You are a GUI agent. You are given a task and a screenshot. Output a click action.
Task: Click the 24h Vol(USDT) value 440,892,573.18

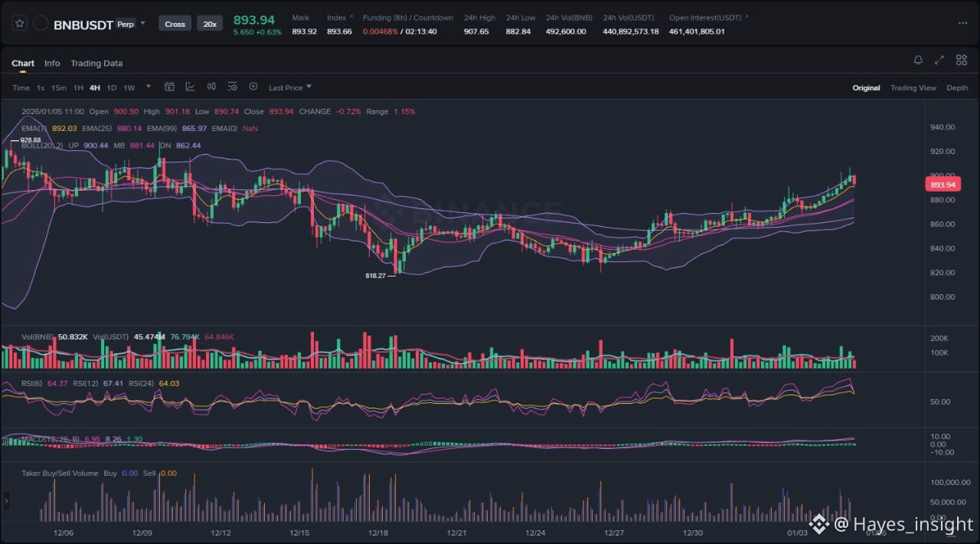631,31
